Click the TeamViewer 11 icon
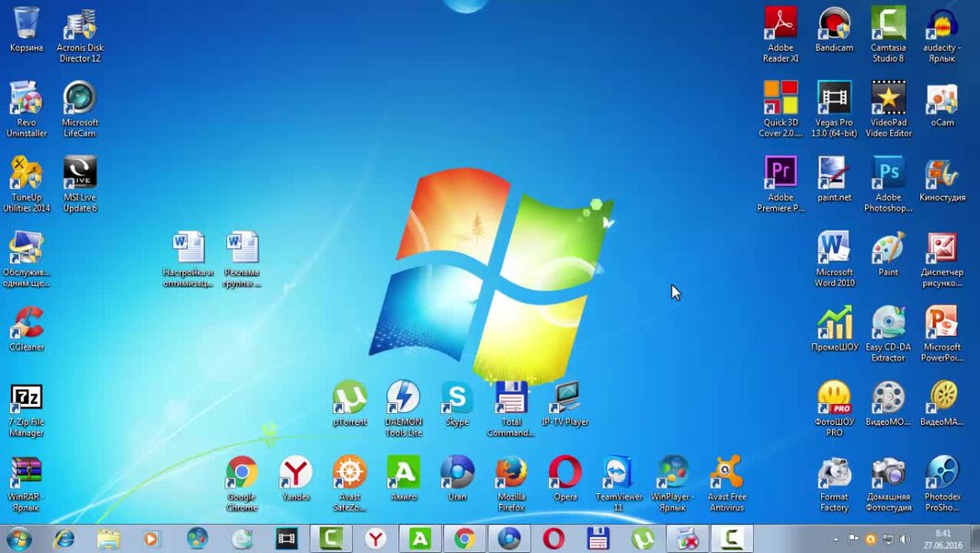 [619, 473]
